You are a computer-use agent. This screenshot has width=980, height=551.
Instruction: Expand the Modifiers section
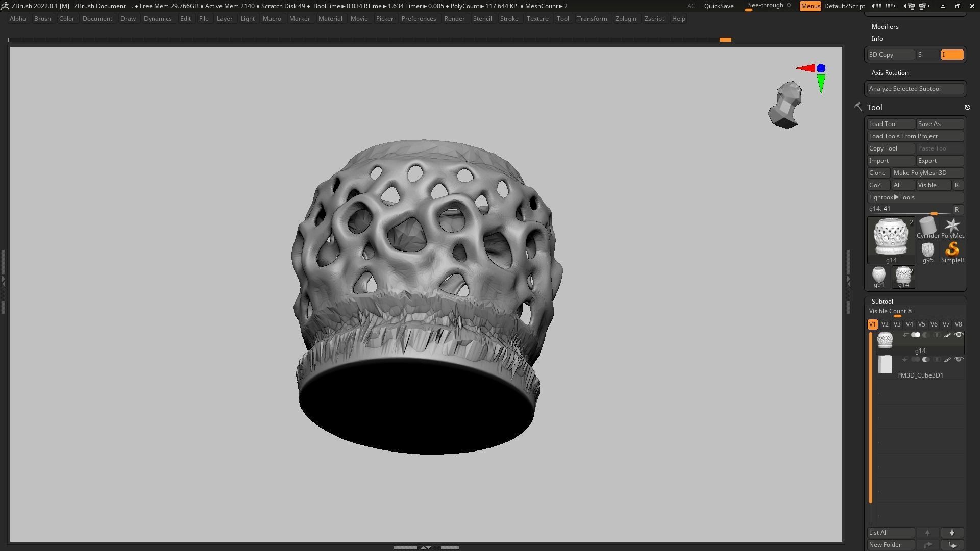(885, 27)
